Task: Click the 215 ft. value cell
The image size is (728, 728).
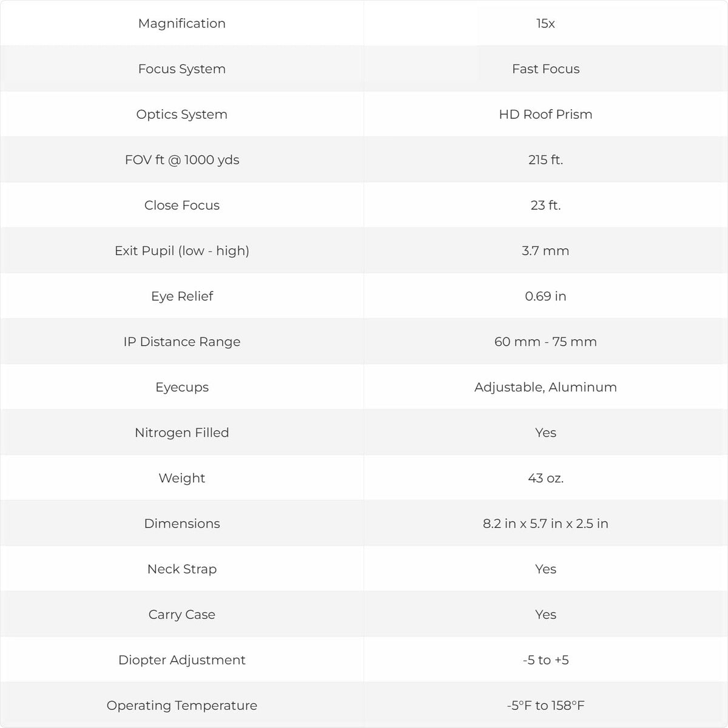Action: [x=546, y=160]
